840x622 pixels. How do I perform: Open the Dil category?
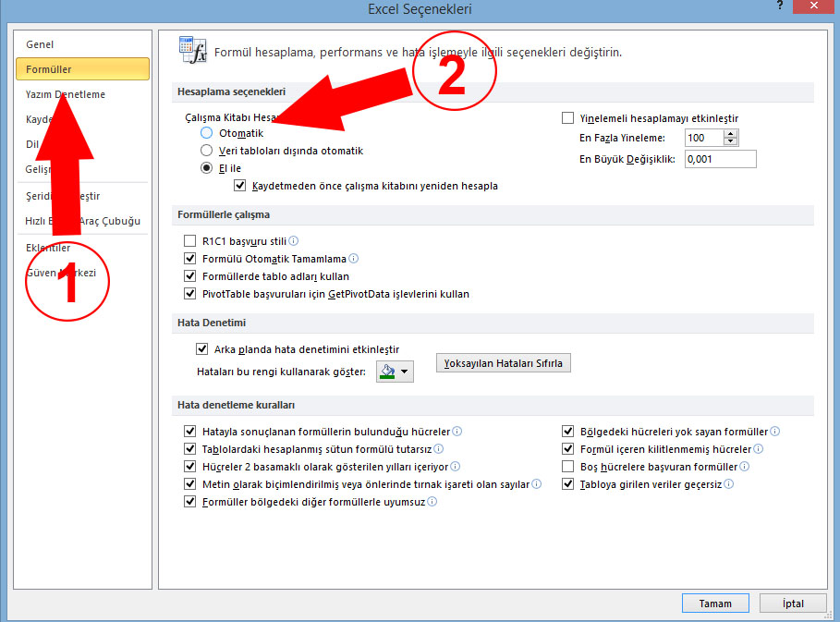tap(83, 144)
